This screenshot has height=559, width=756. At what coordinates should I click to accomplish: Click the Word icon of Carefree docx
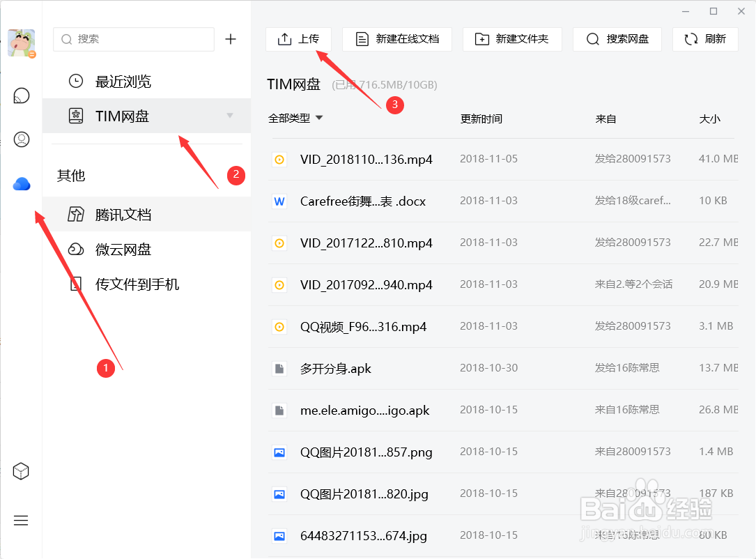point(279,201)
